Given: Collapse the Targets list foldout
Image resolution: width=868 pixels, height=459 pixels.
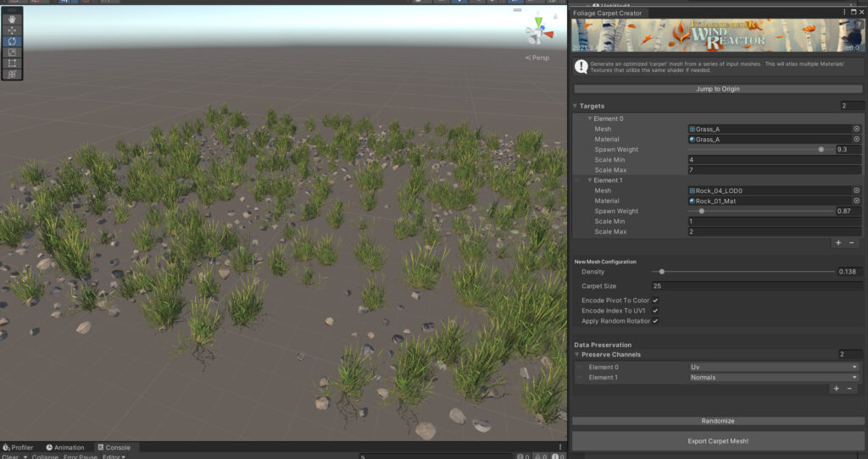Looking at the screenshot, I should coord(576,106).
